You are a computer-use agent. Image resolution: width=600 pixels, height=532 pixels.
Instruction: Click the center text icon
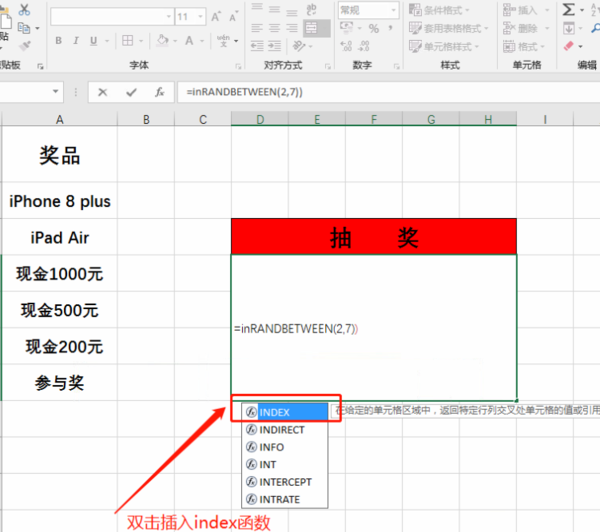click(x=274, y=28)
